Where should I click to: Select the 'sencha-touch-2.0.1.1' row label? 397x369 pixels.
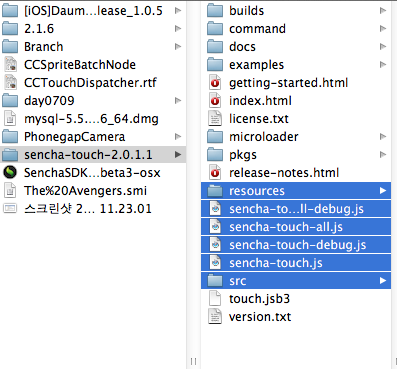88,155
